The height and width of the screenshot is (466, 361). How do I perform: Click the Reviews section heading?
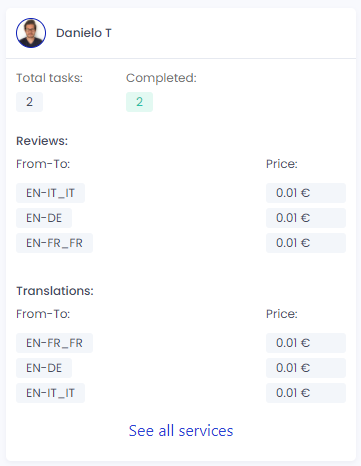coord(42,141)
